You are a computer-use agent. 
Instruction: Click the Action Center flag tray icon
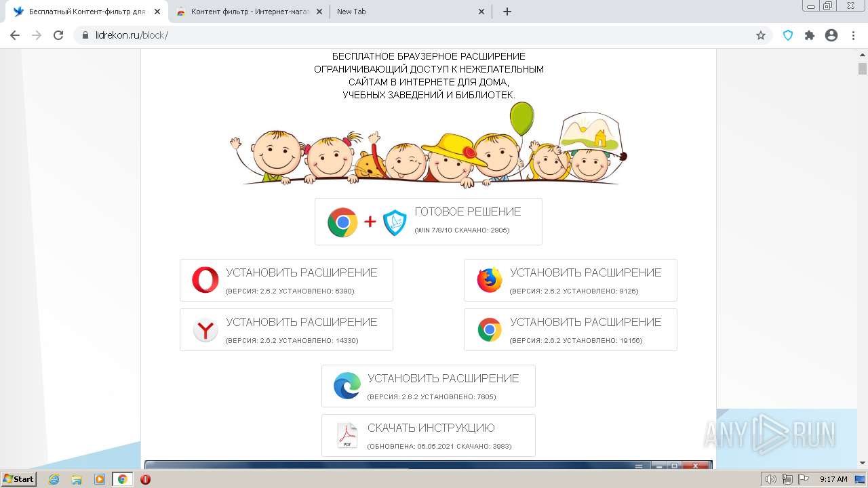point(804,479)
